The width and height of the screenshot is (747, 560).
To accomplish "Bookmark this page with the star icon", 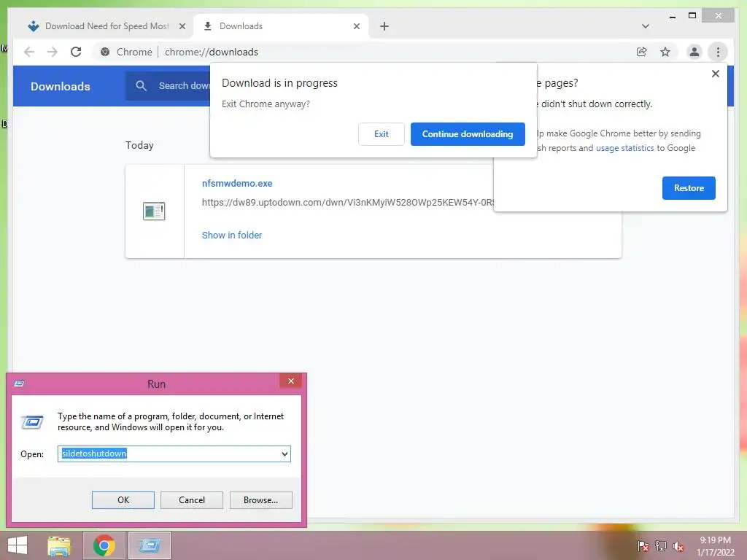I will click(x=665, y=52).
